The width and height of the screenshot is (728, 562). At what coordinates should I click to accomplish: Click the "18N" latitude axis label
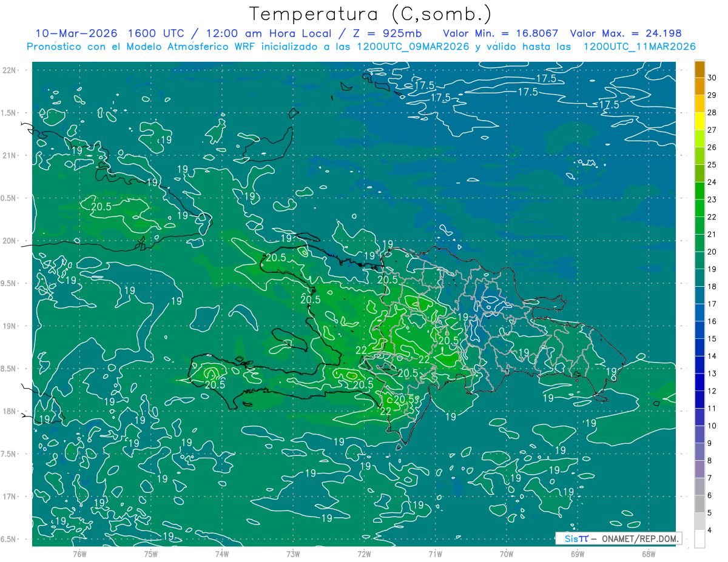pyautogui.click(x=10, y=411)
